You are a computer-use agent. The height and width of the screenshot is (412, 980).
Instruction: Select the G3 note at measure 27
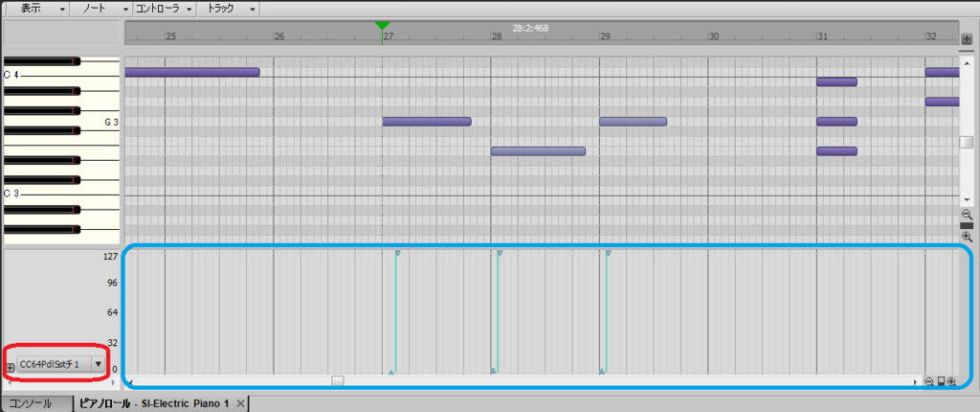[427, 122]
